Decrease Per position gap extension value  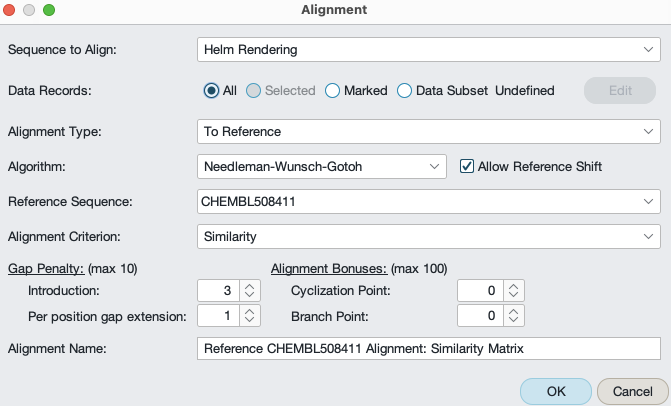pyautogui.click(x=249, y=321)
